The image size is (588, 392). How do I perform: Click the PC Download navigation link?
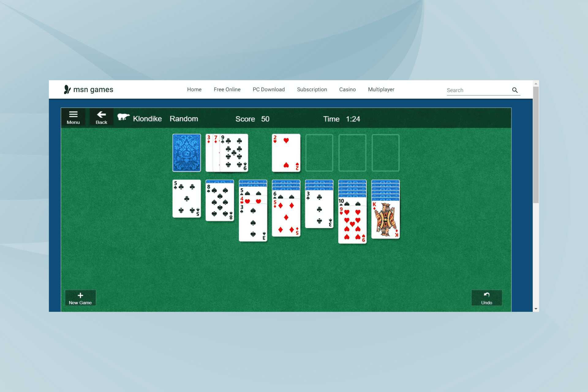(269, 89)
